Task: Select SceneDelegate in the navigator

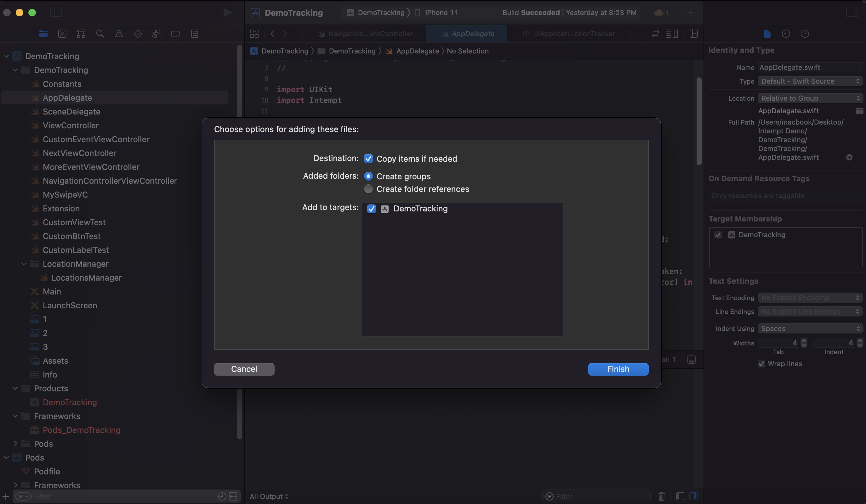Action: pos(71,112)
